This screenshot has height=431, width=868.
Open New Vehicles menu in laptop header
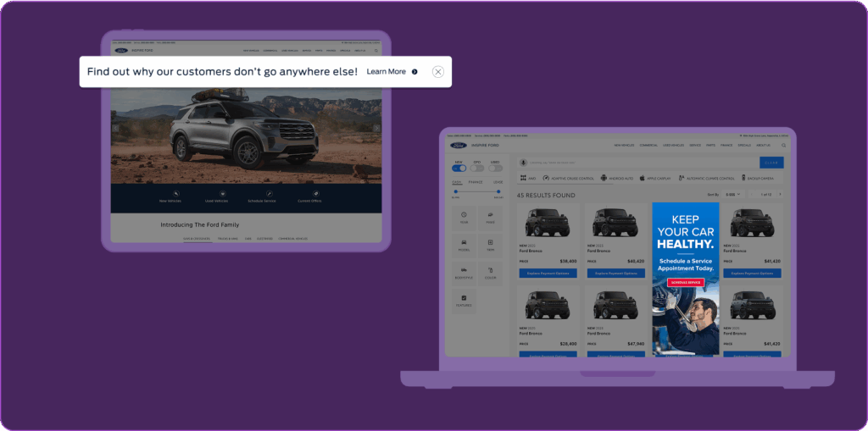624,145
